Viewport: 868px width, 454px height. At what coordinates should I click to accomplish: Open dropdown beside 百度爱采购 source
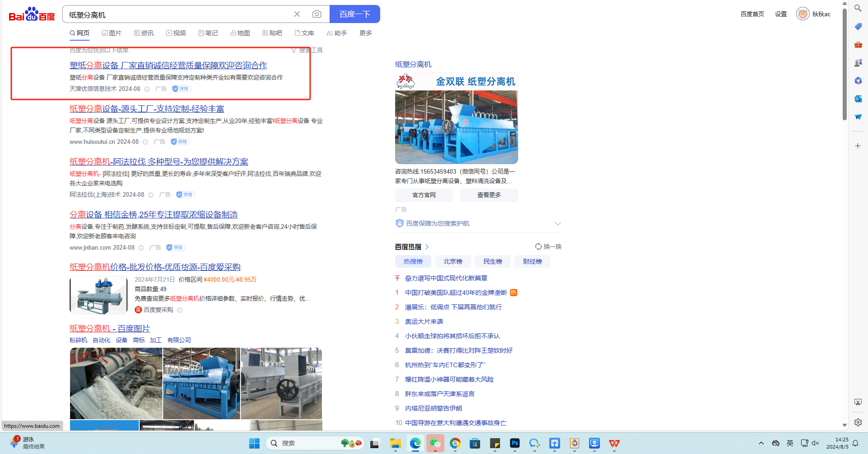(180, 310)
